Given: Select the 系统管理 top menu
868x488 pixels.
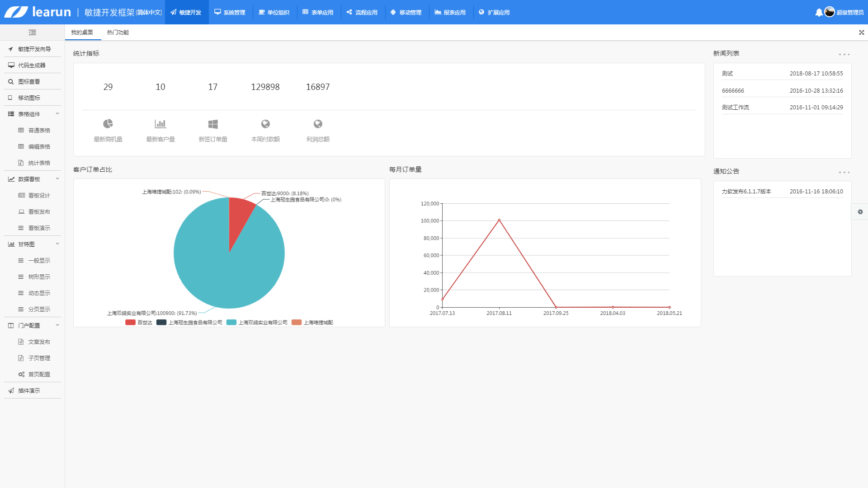Looking at the screenshot, I should (230, 12).
